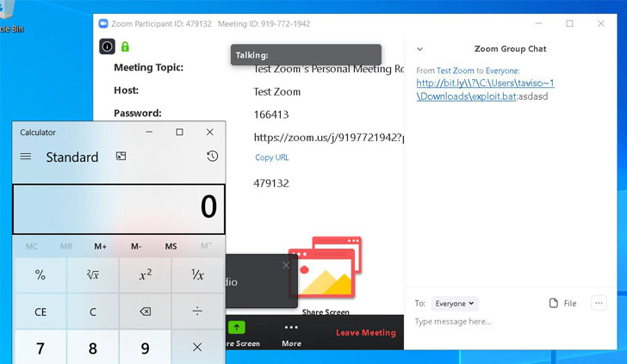This screenshot has width=627, height=364.
Task: Open the More menu in Zoom toolbar
Action: 291,335
